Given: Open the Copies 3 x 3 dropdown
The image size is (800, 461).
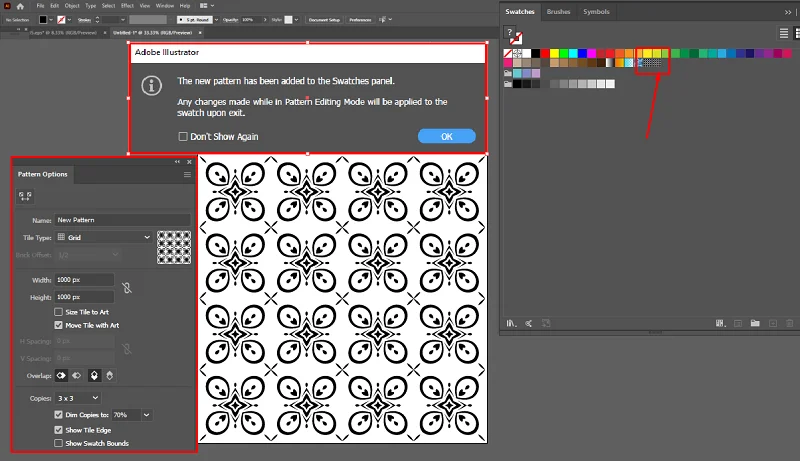Looking at the screenshot, I should (x=78, y=398).
